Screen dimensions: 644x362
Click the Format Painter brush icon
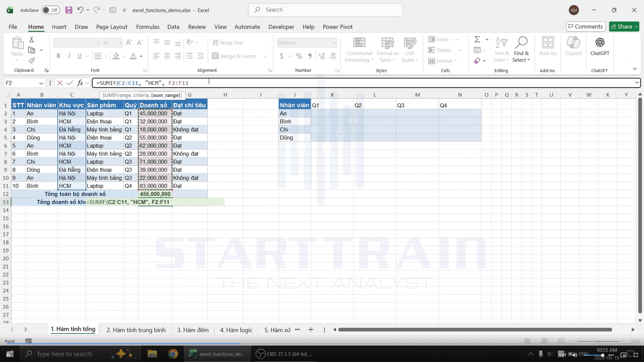(32, 60)
